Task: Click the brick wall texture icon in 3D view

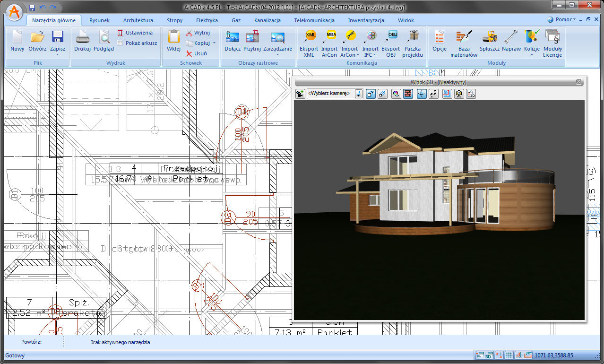Action: [408, 94]
